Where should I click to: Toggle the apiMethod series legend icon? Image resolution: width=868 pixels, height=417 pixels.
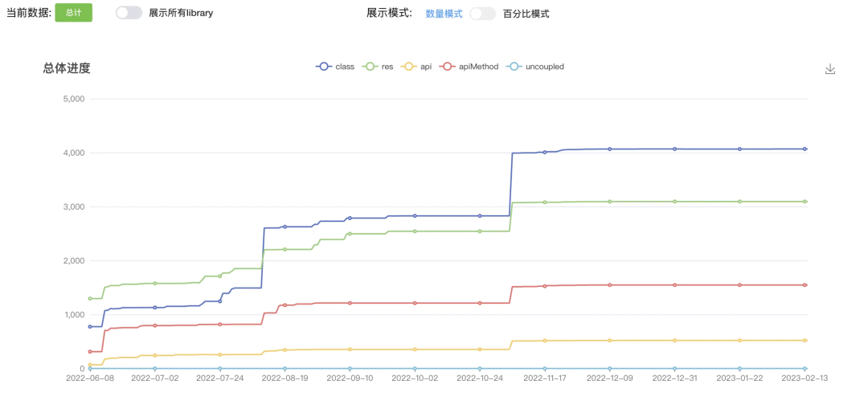tap(448, 67)
